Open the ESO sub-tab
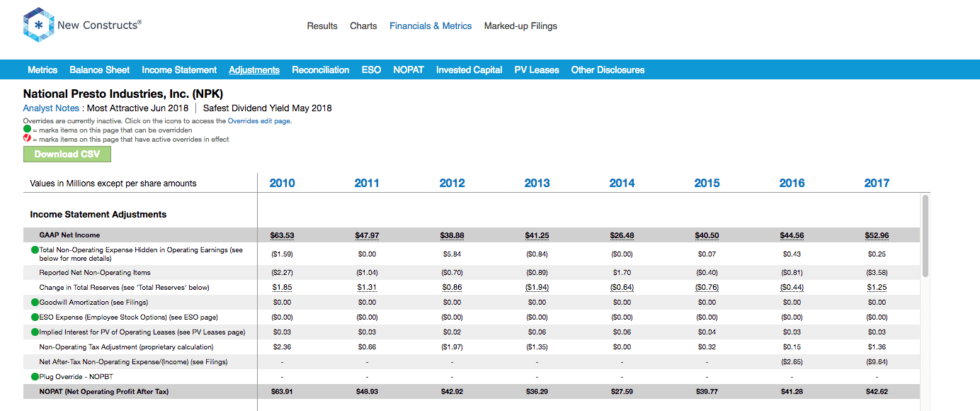 coord(371,69)
